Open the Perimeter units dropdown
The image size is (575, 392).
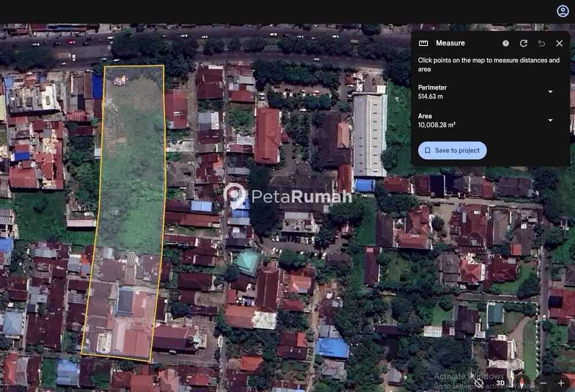pos(550,92)
